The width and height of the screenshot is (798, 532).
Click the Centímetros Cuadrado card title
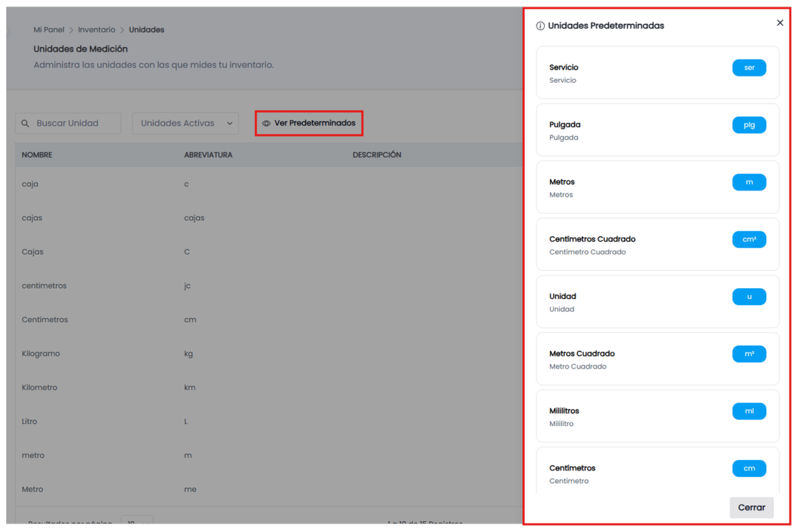point(592,239)
